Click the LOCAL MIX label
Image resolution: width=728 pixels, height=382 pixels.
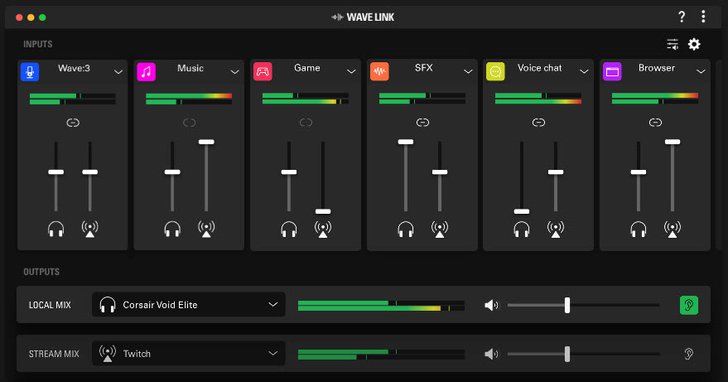pos(50,305)
